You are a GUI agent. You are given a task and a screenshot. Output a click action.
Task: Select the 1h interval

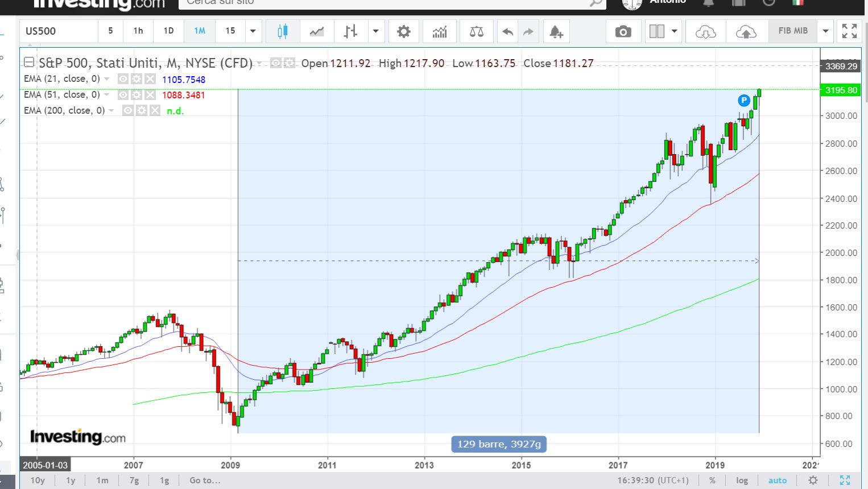tap(138, 31)
